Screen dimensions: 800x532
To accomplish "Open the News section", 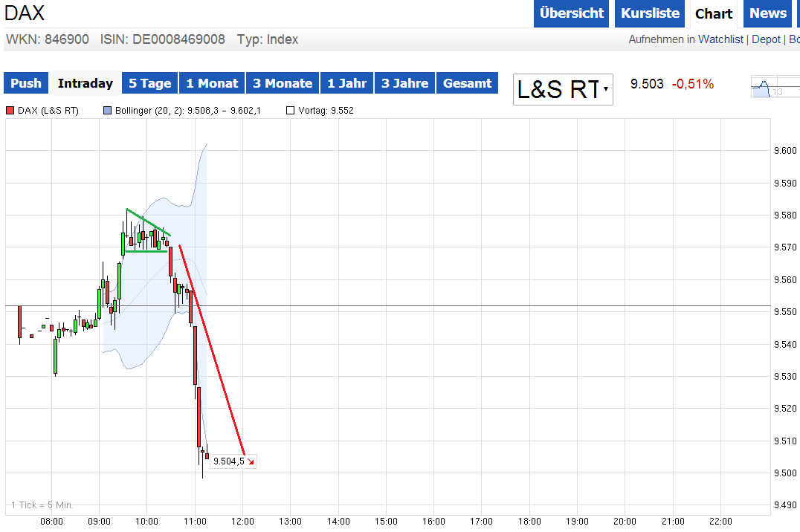I will point(767,13).
